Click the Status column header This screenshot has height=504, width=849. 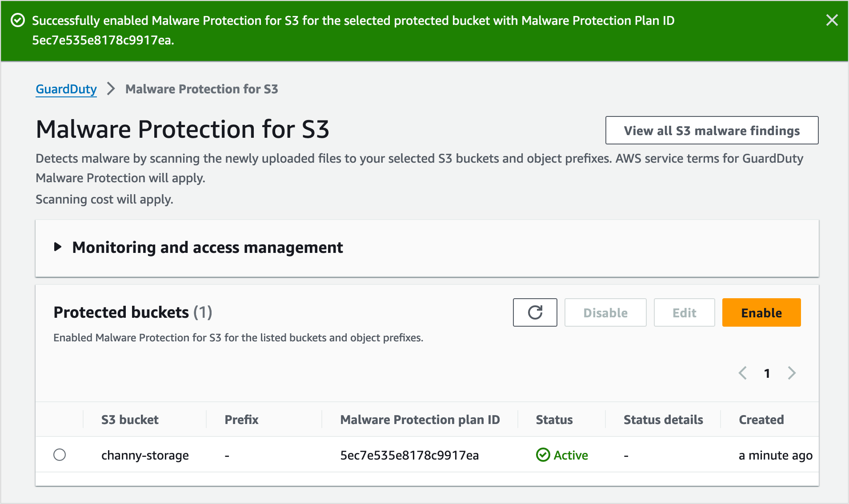pyautogui.click(x=554, y=420)
